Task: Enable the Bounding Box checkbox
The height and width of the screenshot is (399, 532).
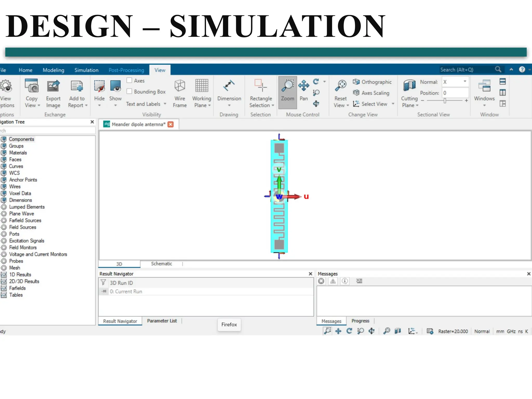Action: (x=129, y=91)
